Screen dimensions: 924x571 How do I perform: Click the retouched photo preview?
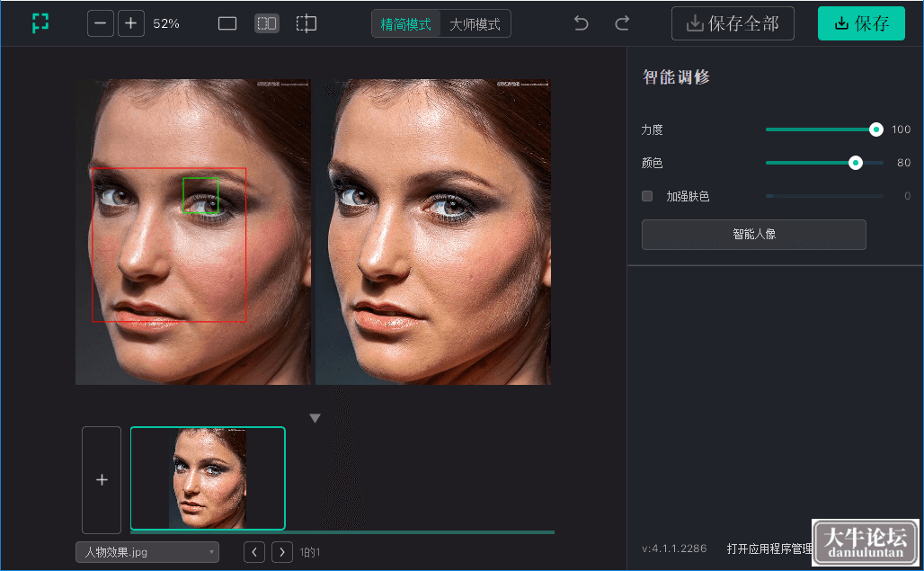[433, 232]
